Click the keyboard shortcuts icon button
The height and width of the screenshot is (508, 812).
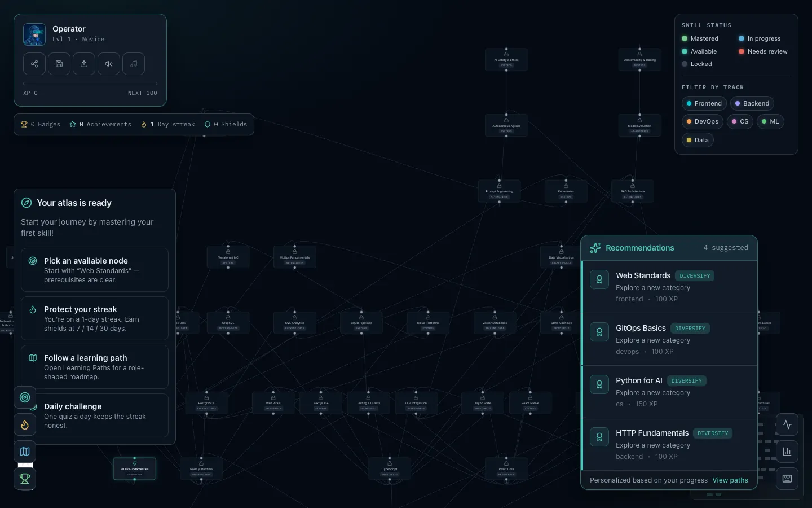(787, 479)
